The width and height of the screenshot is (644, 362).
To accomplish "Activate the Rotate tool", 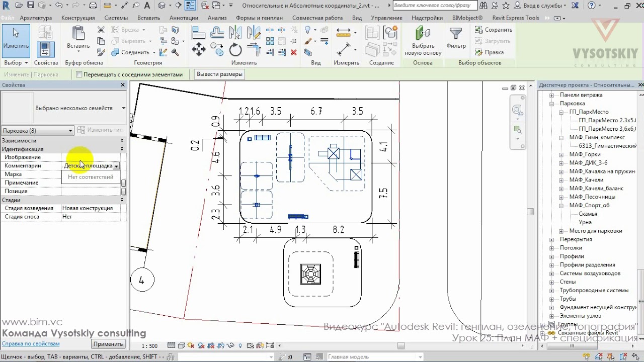I will click(235, 49).
